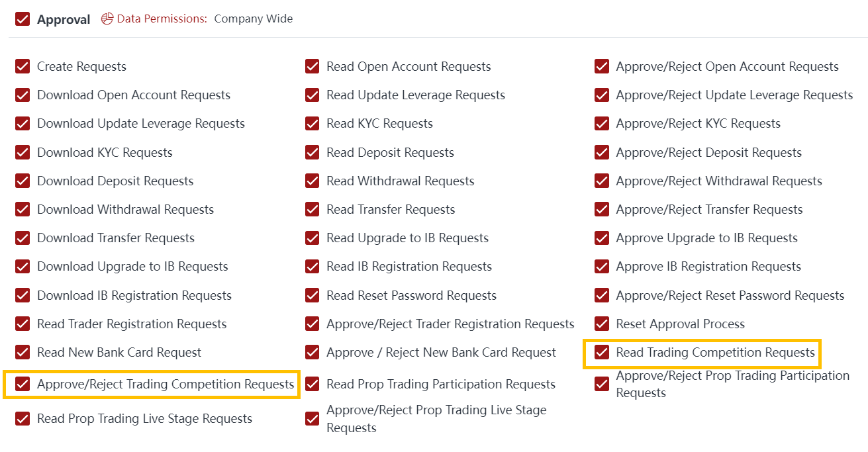Uncheck Read Trading Competition Requests
Image resolution: width=868 pixels, height=452 pixels.
[x=602, y=353]
